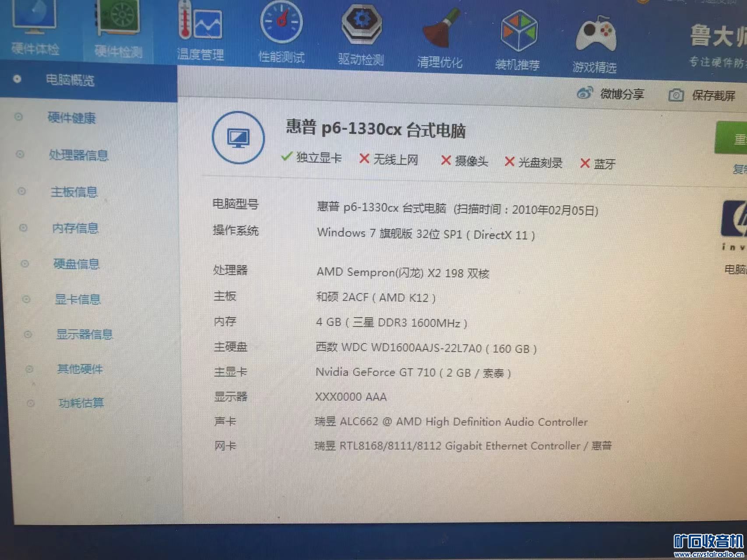This screenshot has width=747, height=560.
Task: Click the 光盘刻录 feature label
Action: 540,163
